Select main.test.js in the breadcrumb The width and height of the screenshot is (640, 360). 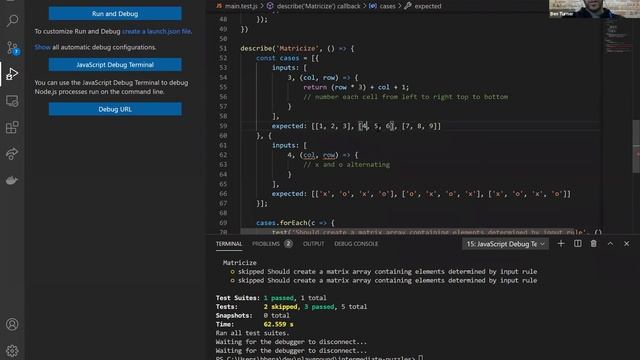pyautogui.click(x=237, y=6)
